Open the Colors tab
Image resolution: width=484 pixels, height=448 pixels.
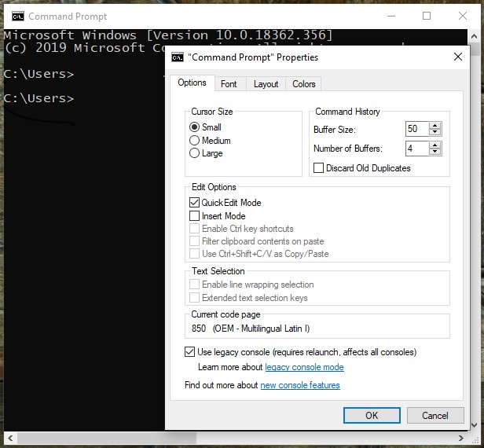coord(304,84)
